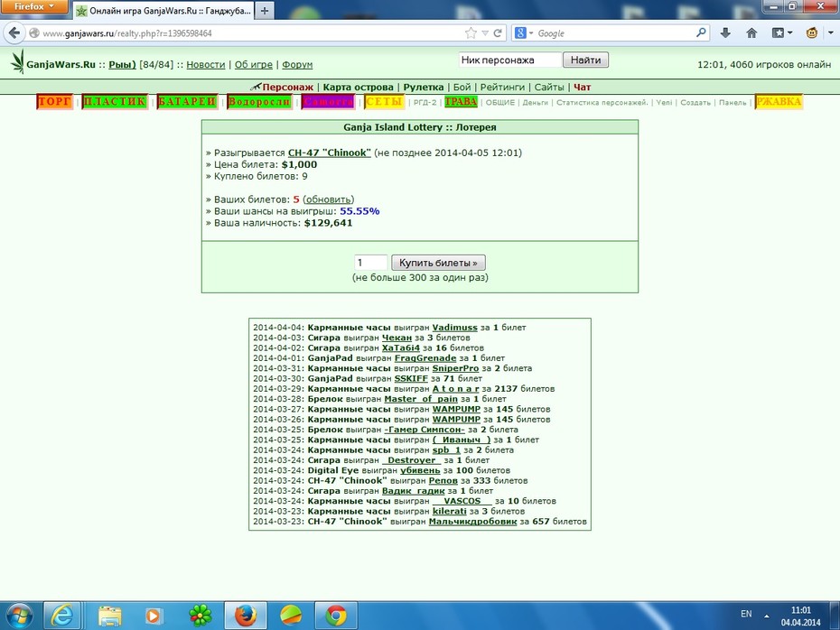Open winner FragGrenade profile link
Viewport: 840px width, 630px height.
click(425, 358)
